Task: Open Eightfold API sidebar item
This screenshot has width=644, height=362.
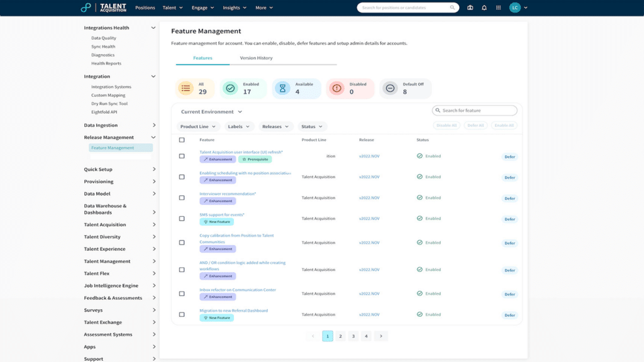Action: pos(104,112)
